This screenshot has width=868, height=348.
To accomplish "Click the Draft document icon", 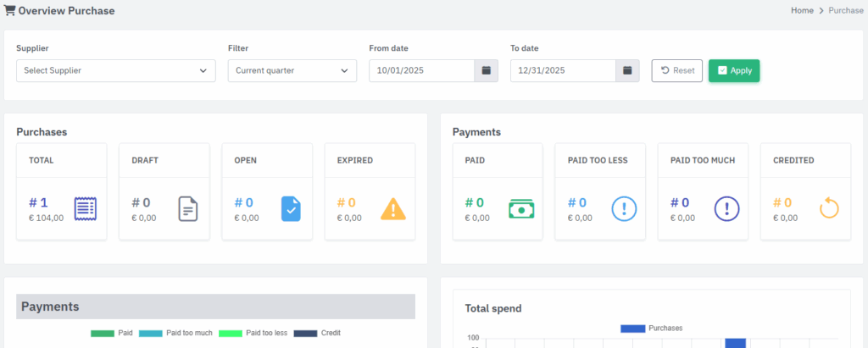I will click(188, 208).
